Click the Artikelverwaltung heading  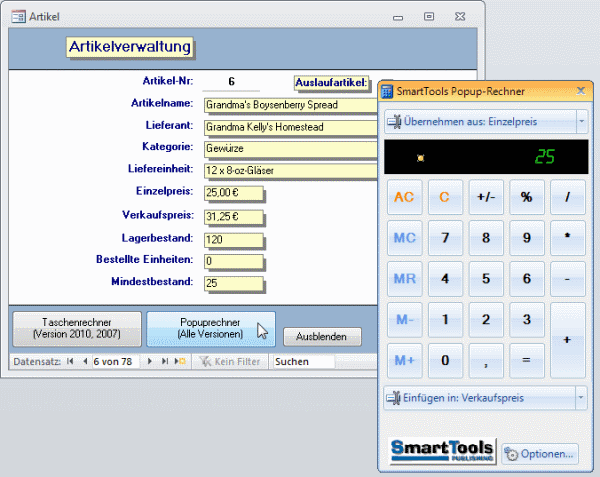tap(130, 47)
